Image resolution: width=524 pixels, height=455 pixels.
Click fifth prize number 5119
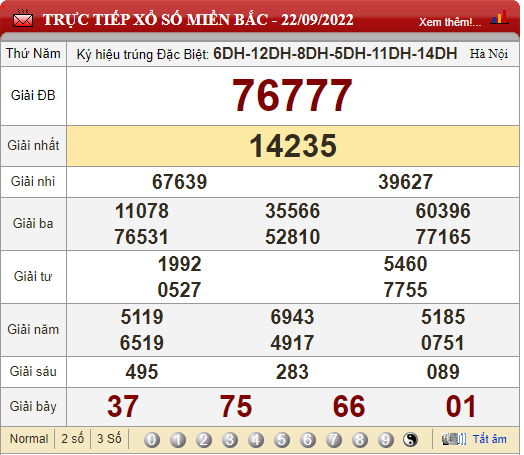click(x=142, y=317)
